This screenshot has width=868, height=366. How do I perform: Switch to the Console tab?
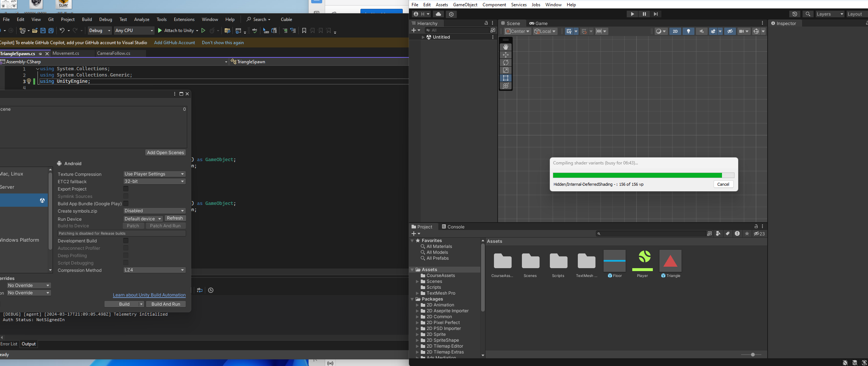[x=453, y=227]
